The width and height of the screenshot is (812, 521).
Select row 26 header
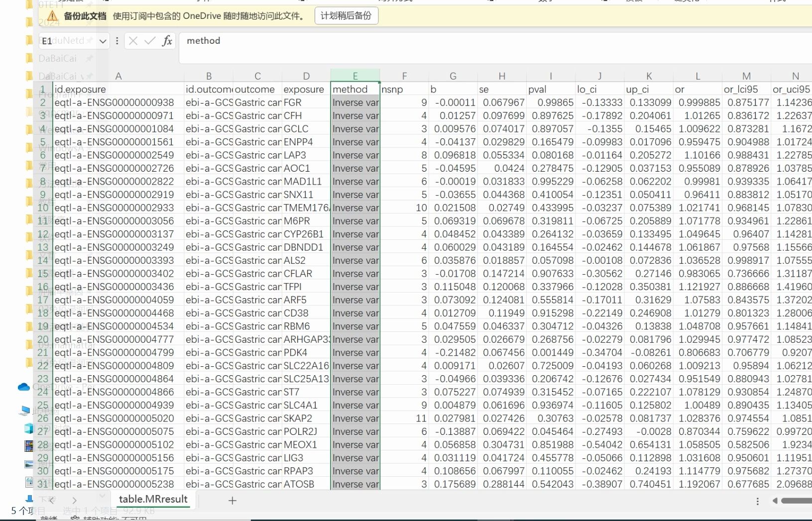[x=43, y=418]
